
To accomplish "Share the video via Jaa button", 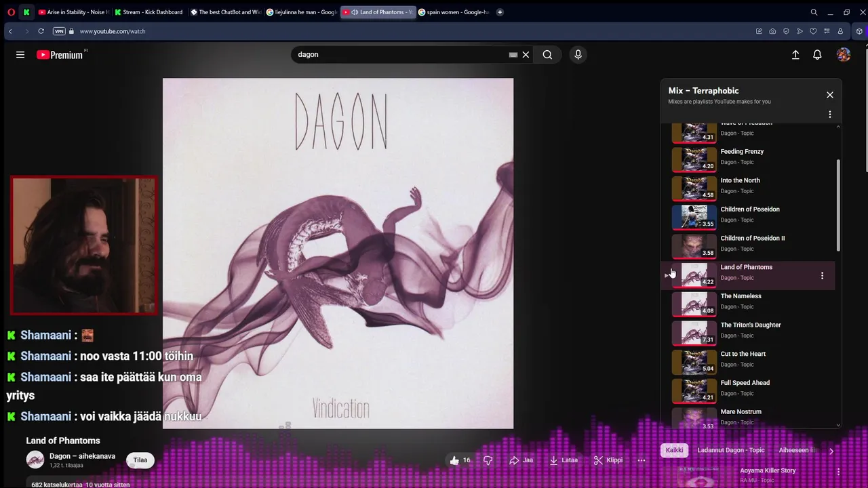I will point(521,460).
